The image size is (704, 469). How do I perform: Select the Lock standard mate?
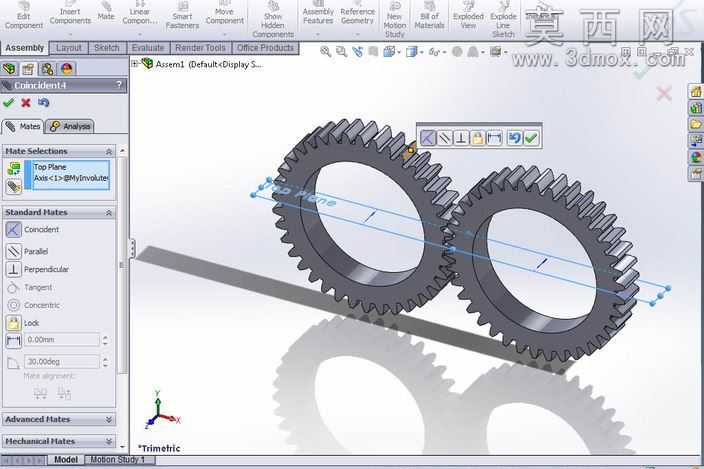[x=13, y=323]
